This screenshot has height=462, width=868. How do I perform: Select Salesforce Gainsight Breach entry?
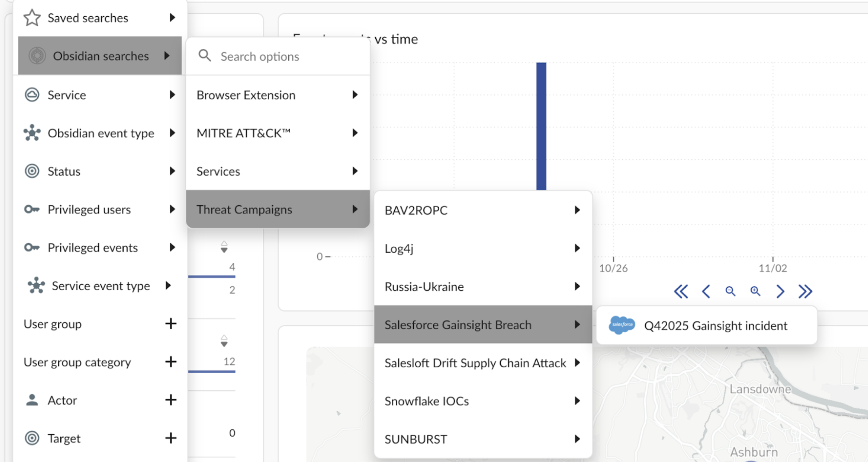tap(483, 325)
